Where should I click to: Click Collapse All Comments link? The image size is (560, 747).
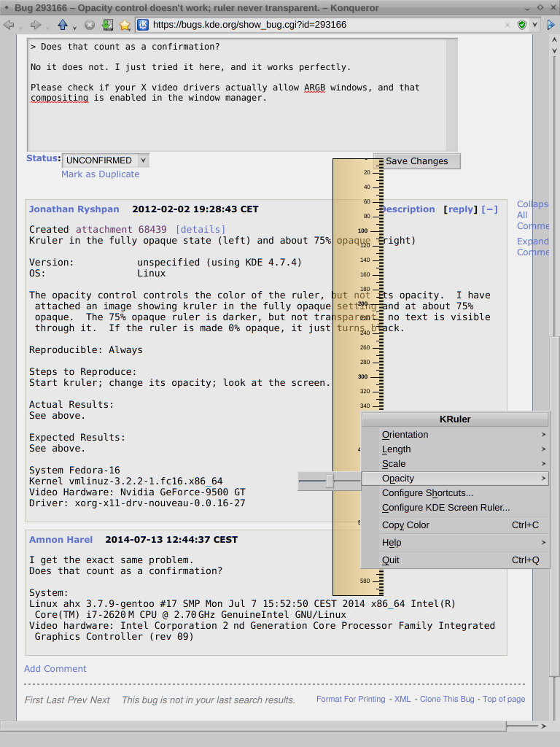[533, 215]
